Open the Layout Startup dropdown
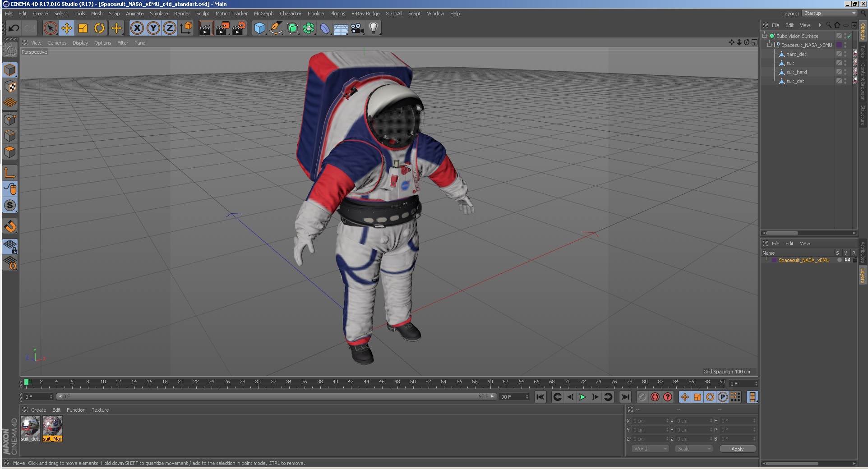Viewport: 868px width, 469px height. point(829,14)
